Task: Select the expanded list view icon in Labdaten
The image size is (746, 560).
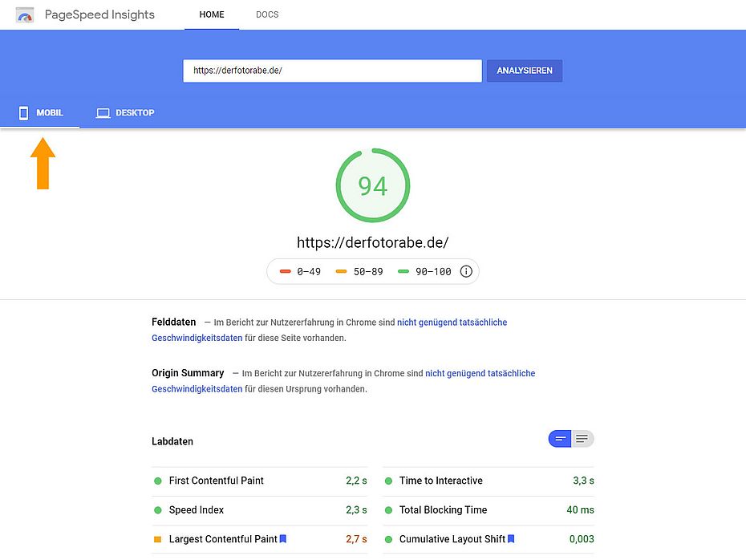Action: [583, 438]
